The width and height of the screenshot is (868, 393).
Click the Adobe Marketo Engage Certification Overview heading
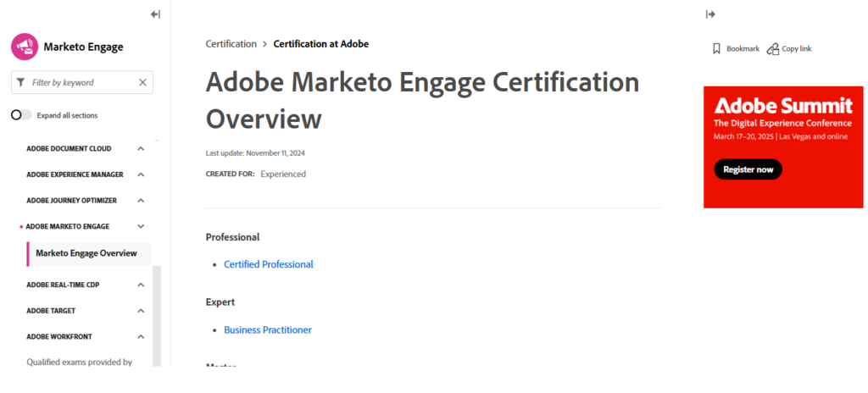coord(422,101)
